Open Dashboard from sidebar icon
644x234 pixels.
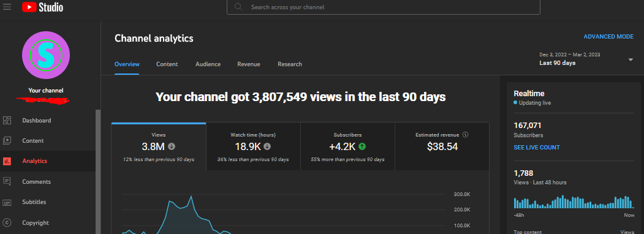coord(7,120)
